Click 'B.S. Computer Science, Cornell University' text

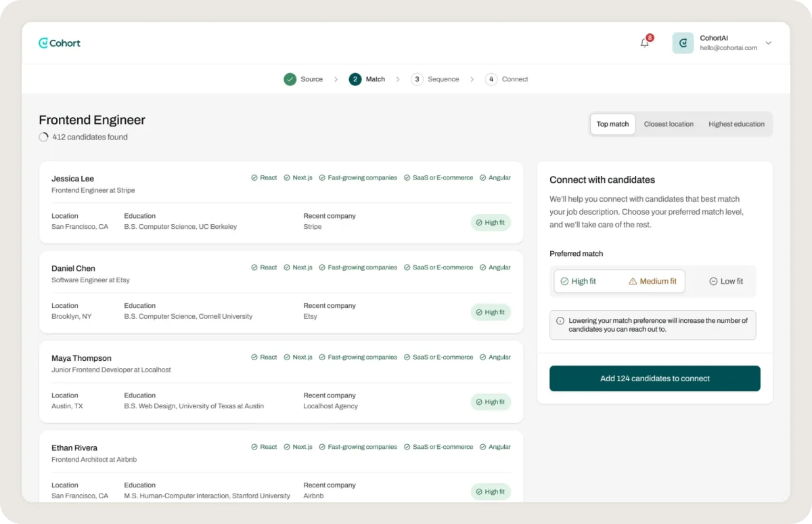coord(188,316)
